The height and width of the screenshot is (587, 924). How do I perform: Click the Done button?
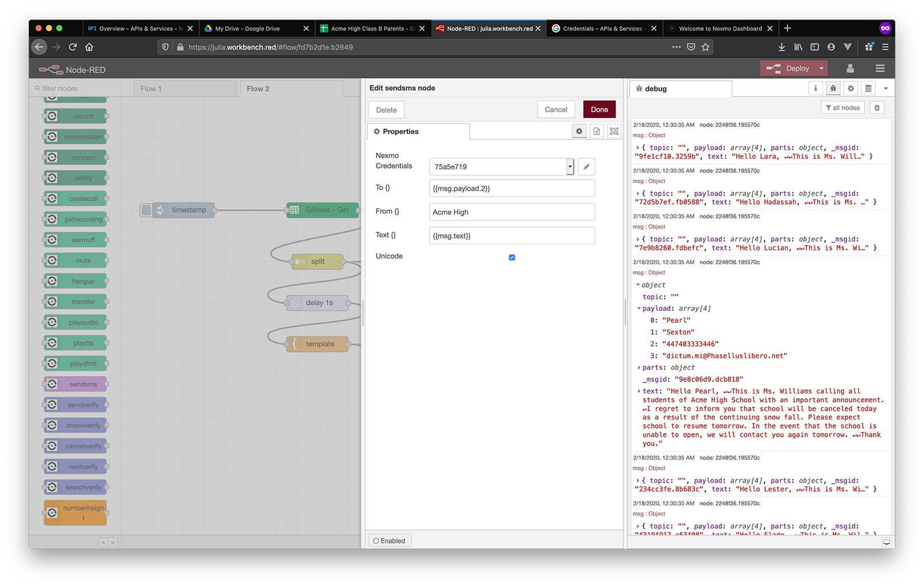[x=599, y=109]
